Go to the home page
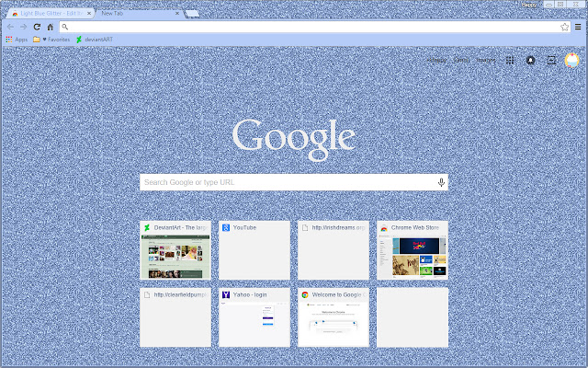588x368 pixels. coord(51,27)
